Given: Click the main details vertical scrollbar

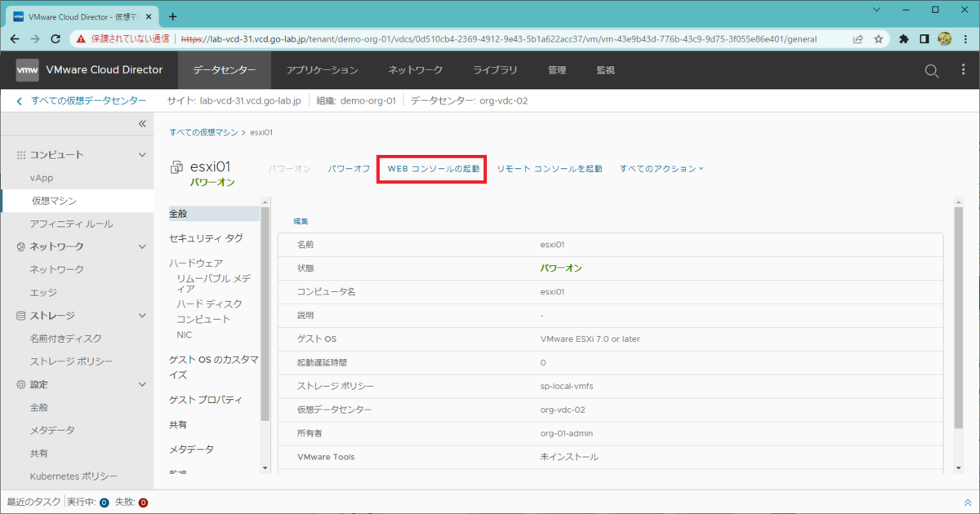Looking at the screenshot, I should coord(958,318).
